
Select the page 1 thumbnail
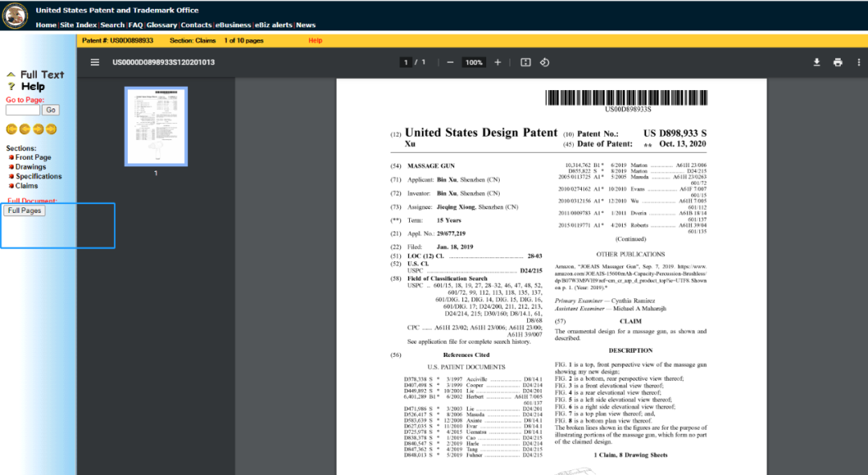(156, 126)
